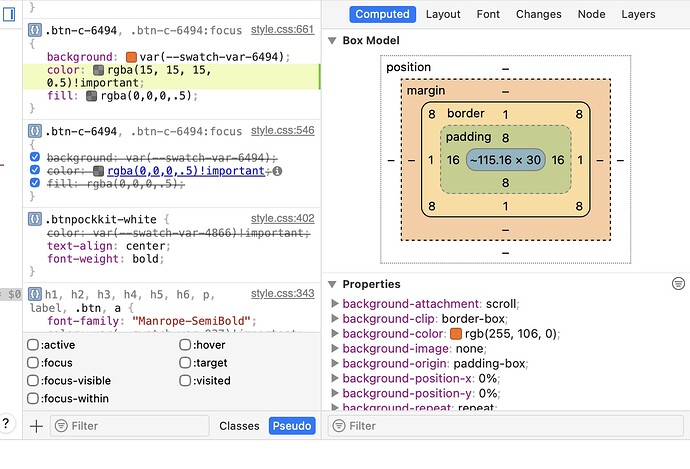This screenshot has width=690, height=469.
Task: Click rule icon beside style.css:546 selector
Action: (x=35, y=131)
